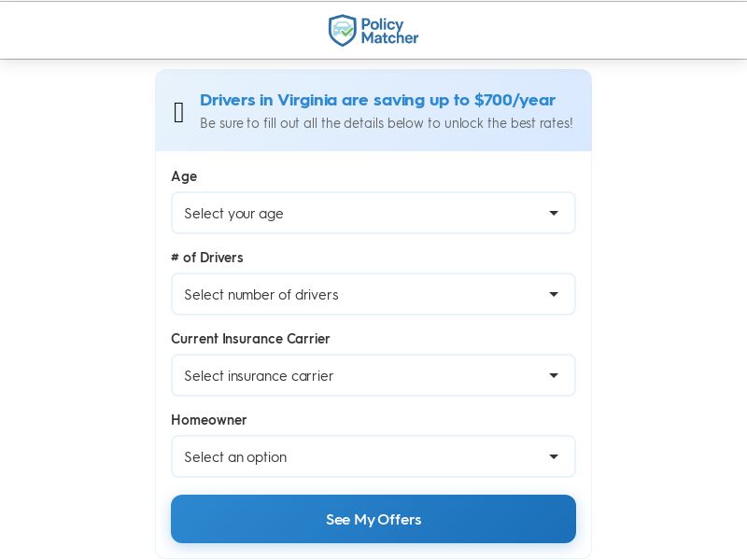747x560 pixels.
Task: Click the chevron on the insurance carrier dropdown
Action: pyautogui.click(x=554, y=375)
